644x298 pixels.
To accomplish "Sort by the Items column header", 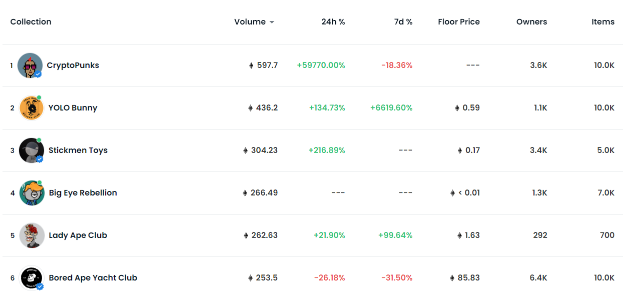I will 603,22.
